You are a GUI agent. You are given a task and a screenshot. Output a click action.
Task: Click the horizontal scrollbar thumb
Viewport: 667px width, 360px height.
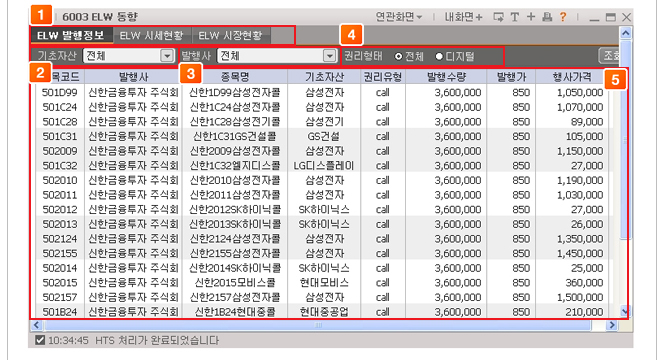pos(318,325)
